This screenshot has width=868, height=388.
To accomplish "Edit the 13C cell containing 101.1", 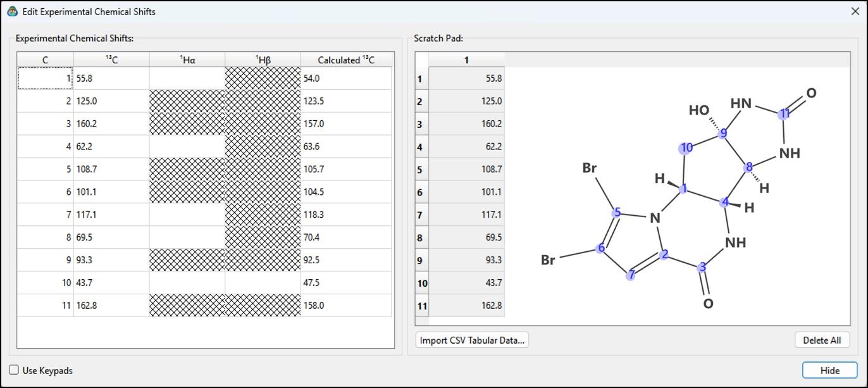I will pos(111,192).
